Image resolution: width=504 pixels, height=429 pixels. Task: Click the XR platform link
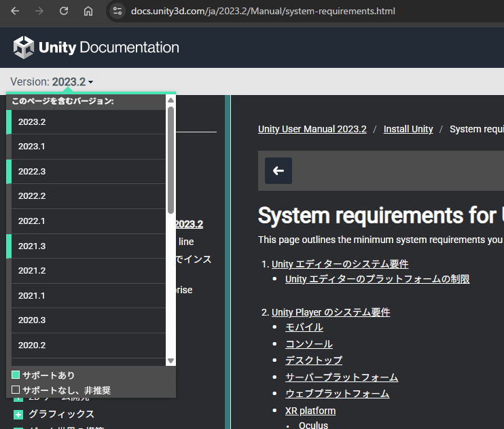tap(310, 411)
